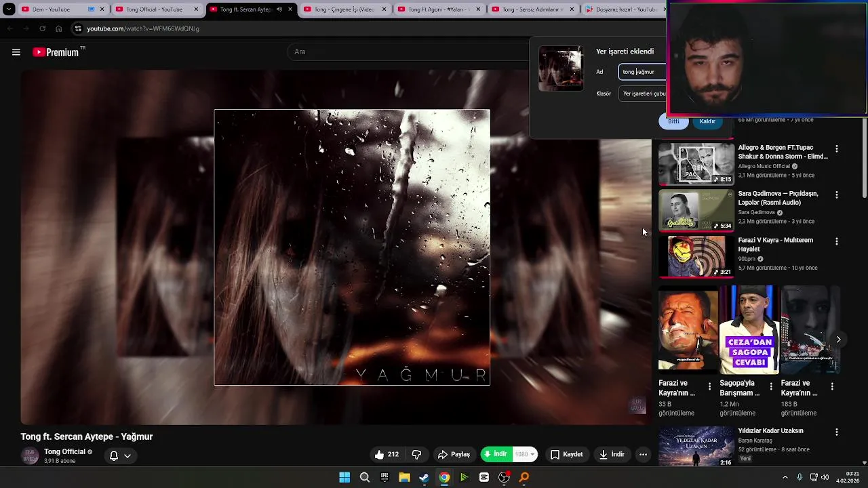This screenshot has width=868, height=488.
Task: Open options for Yıldızlar Kadar Uzaksın video
Action: pos(836,432)
